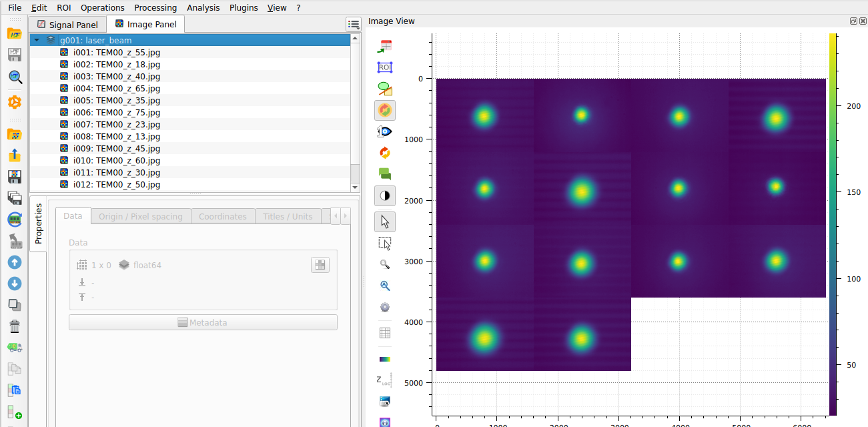Click the paste metadata clipboard icon

[x=15, y=390]
